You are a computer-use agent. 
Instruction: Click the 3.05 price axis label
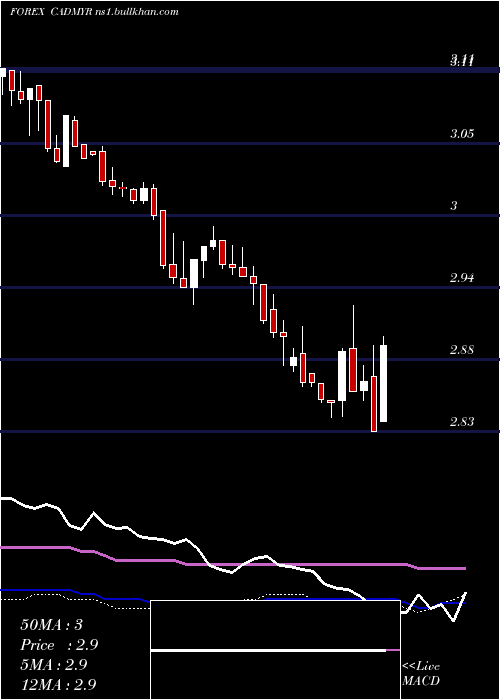click(x=462, y=133)
